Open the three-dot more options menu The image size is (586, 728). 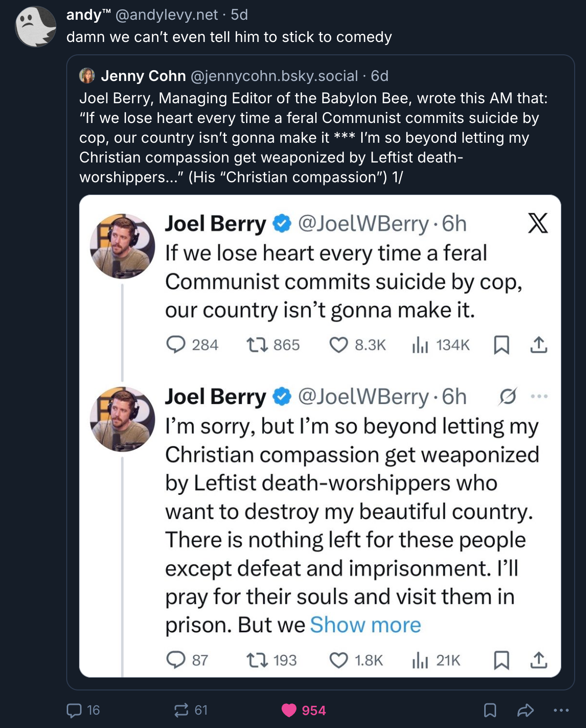pos(561,710)
